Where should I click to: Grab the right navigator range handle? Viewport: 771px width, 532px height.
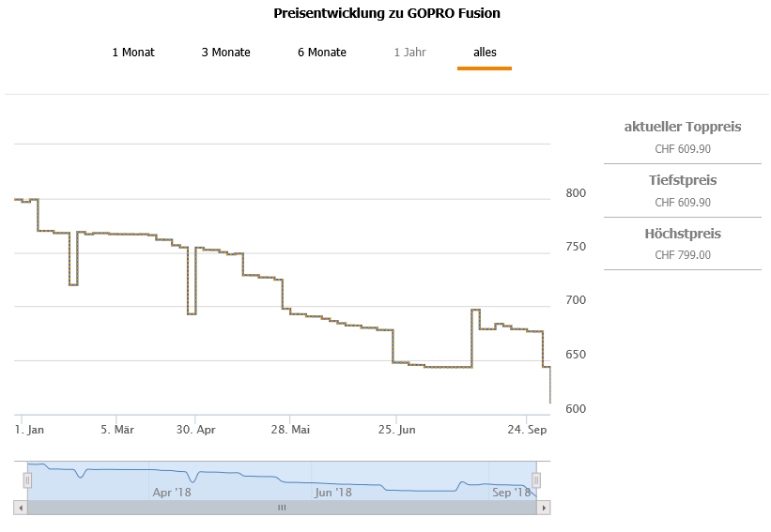pyautogui.click(x=536, y=480)
